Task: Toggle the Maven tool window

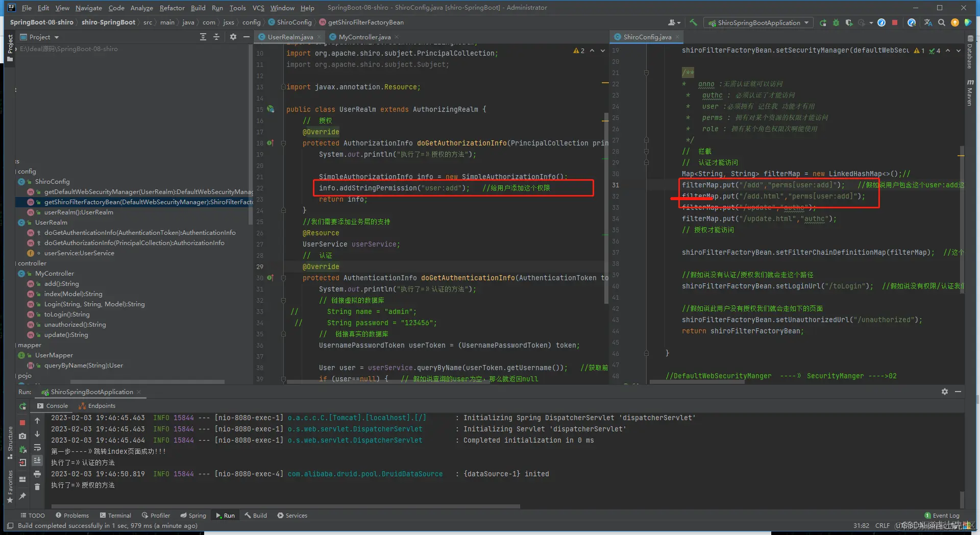Action: click(970, 92)
